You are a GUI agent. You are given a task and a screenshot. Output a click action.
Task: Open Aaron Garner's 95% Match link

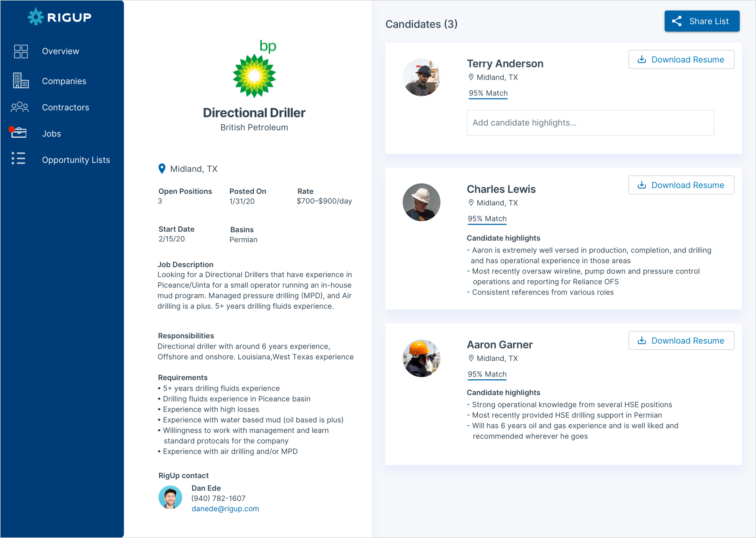487,374
